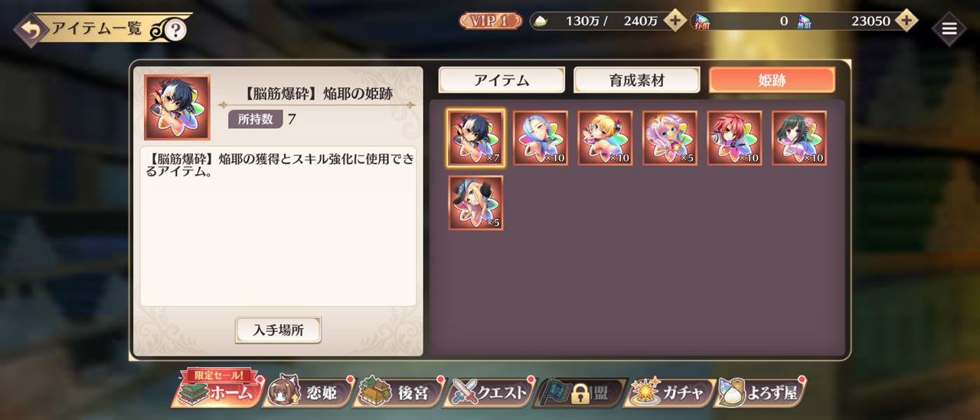Select the 姫跡 tab
This screenshot has width=980, height=420.
pos(772,80)
